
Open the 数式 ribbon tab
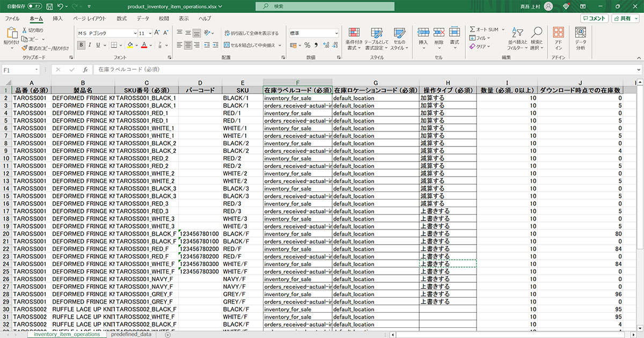click(122, 18)
